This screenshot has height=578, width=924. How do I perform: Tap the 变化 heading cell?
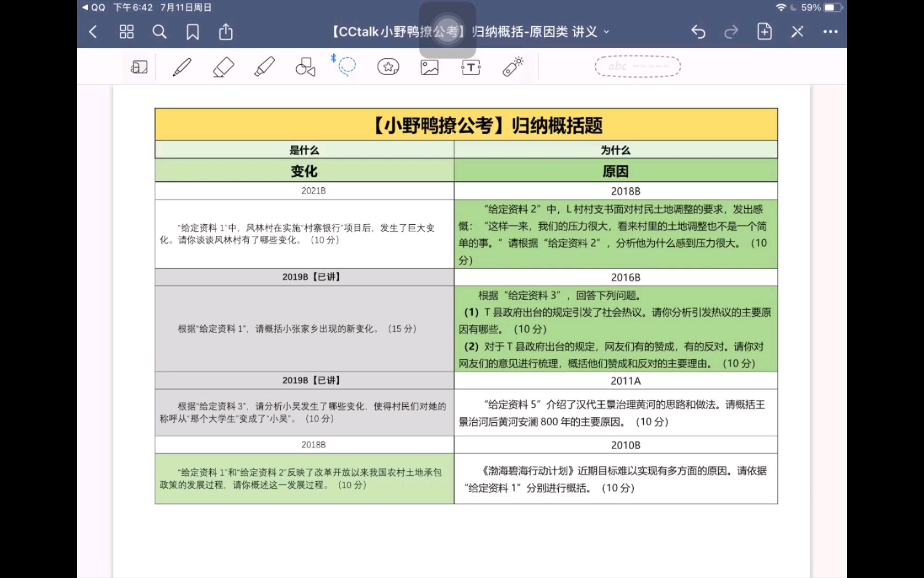pos(304,171)
